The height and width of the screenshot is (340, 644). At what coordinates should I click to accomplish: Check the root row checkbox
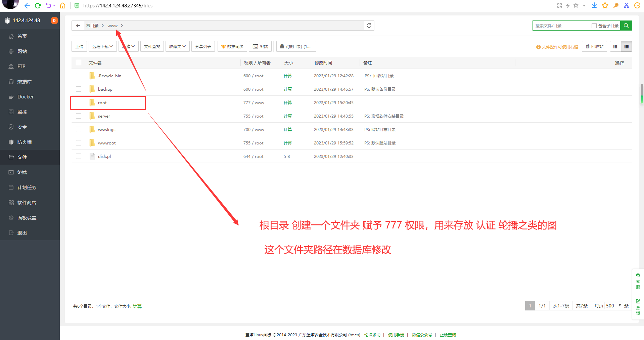[79, 102]
